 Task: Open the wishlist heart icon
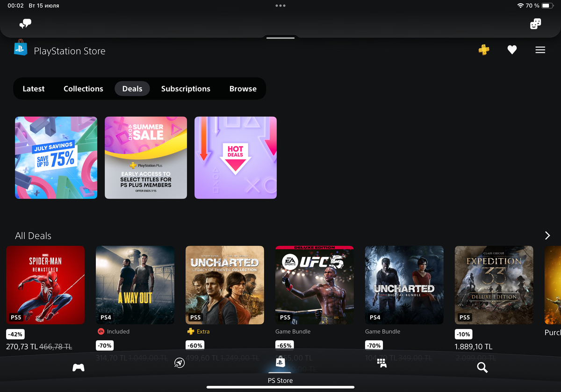click(x=512, y=50)
